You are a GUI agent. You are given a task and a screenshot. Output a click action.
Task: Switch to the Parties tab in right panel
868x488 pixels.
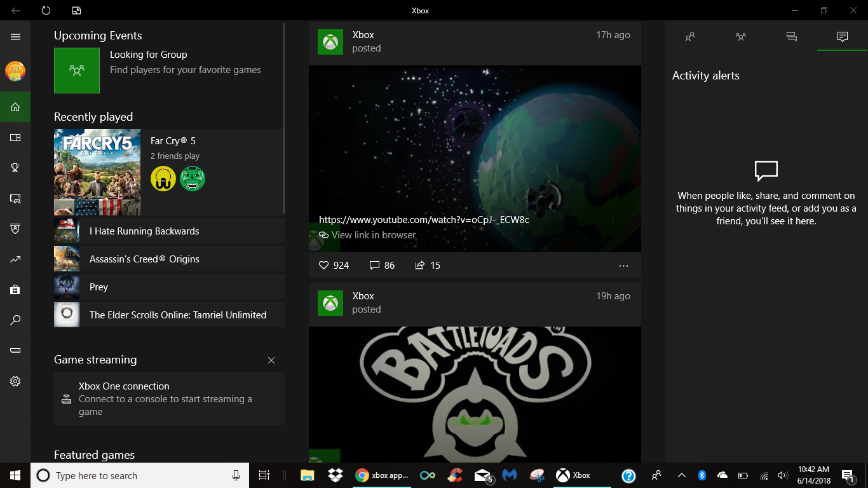pos(741,37)
